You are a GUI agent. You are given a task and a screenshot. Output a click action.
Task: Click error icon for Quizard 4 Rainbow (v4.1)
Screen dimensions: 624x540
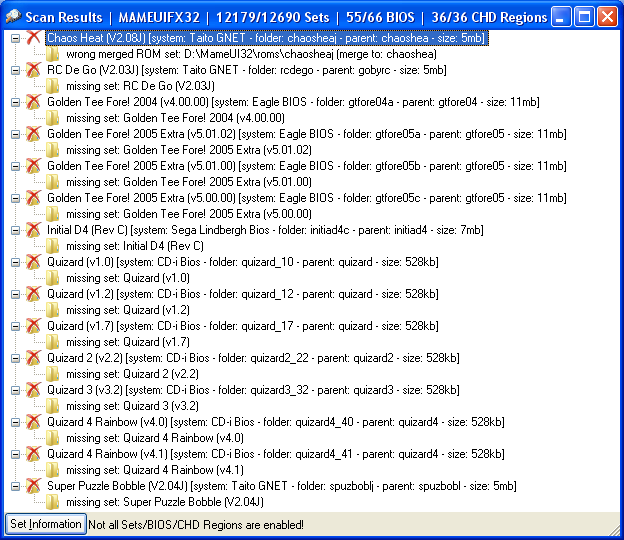coord(33,454)
